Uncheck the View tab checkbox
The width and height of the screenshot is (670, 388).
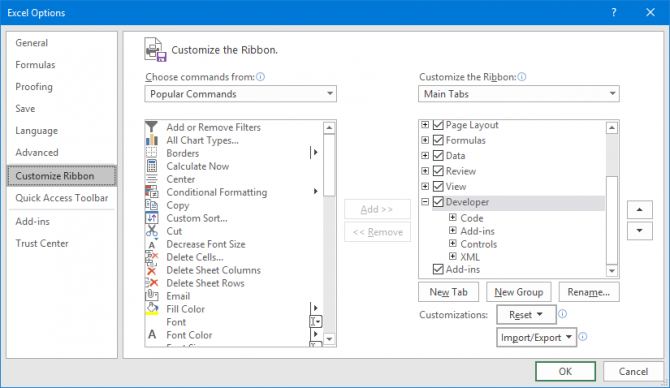coord(438,186)
